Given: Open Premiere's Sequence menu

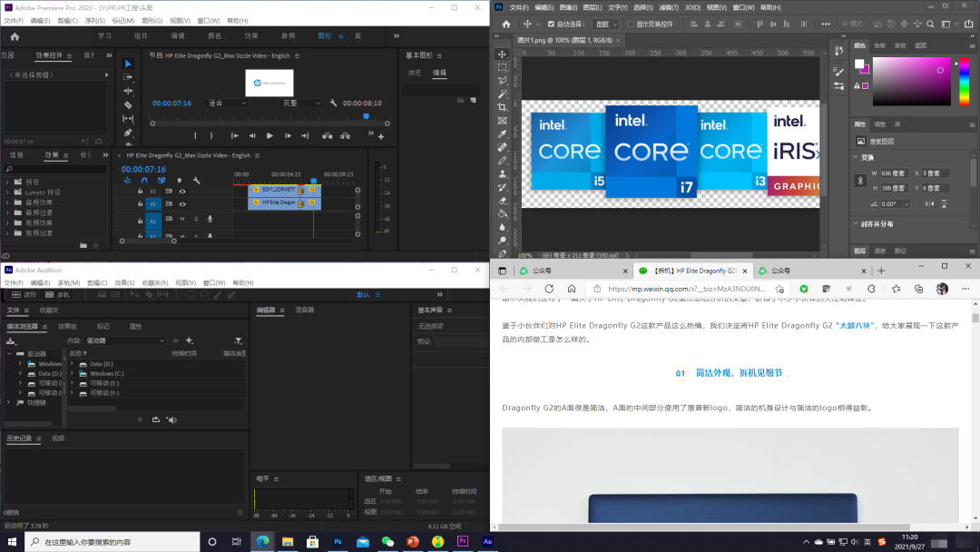Looking at the screenshot, I should tap(94, 21).
